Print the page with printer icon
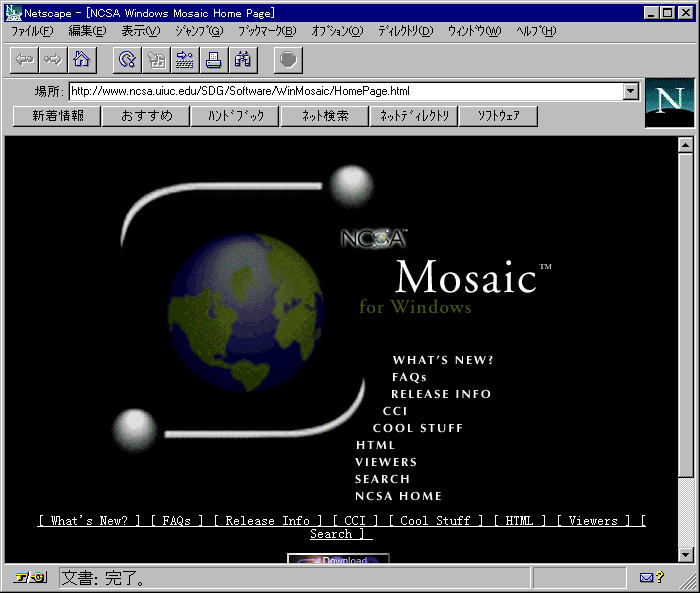700x593 pixels. coord(214,59)
